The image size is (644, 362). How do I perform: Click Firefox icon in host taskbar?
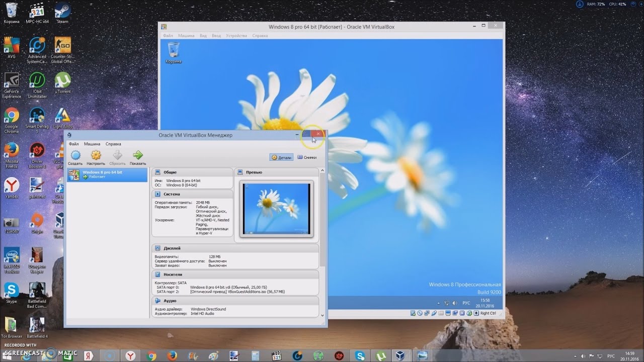[x=172, y=355]
